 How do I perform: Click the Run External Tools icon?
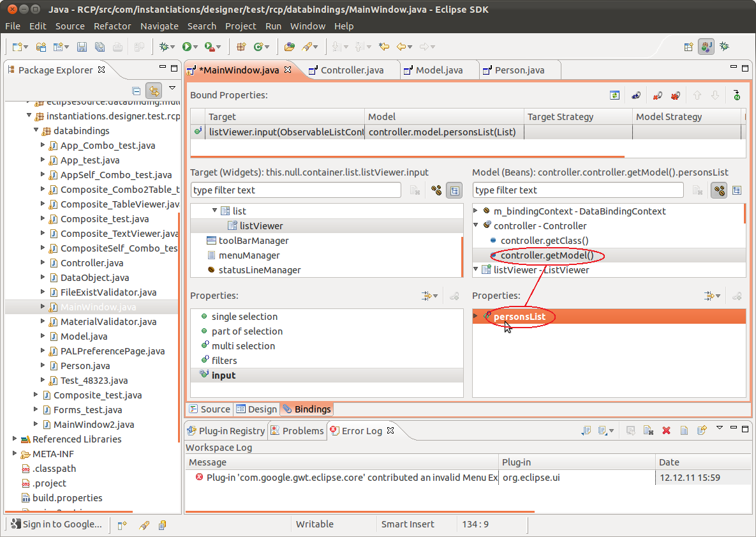(209, 47)
